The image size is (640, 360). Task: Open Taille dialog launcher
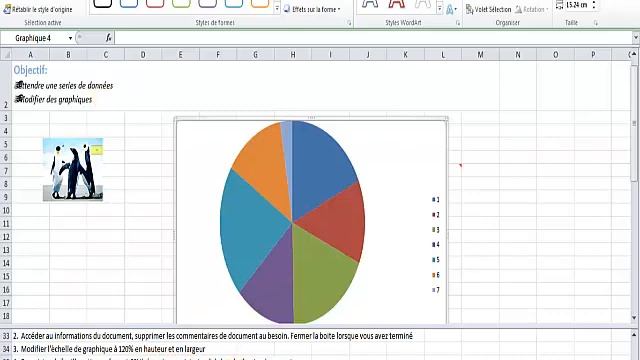coord(596,23)
